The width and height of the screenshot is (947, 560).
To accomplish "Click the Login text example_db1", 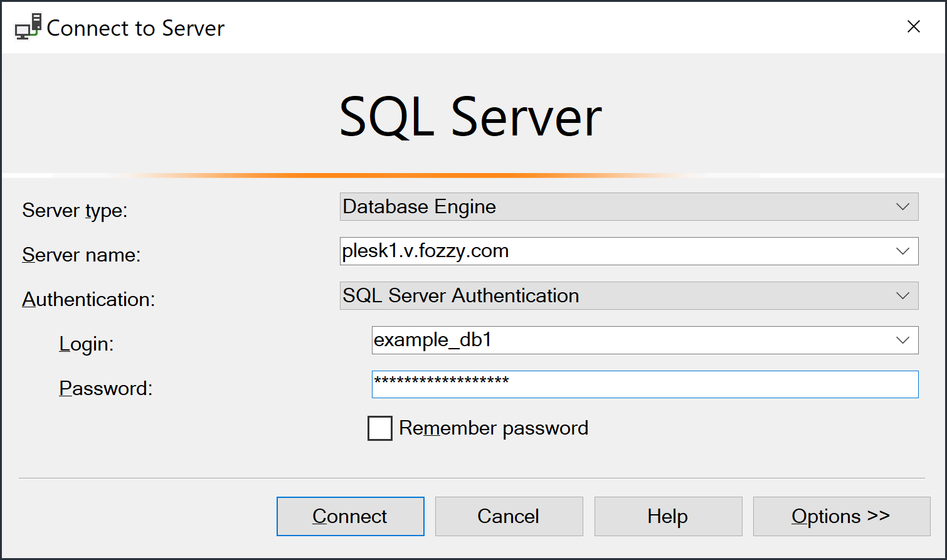I will (x=433, y=340).
